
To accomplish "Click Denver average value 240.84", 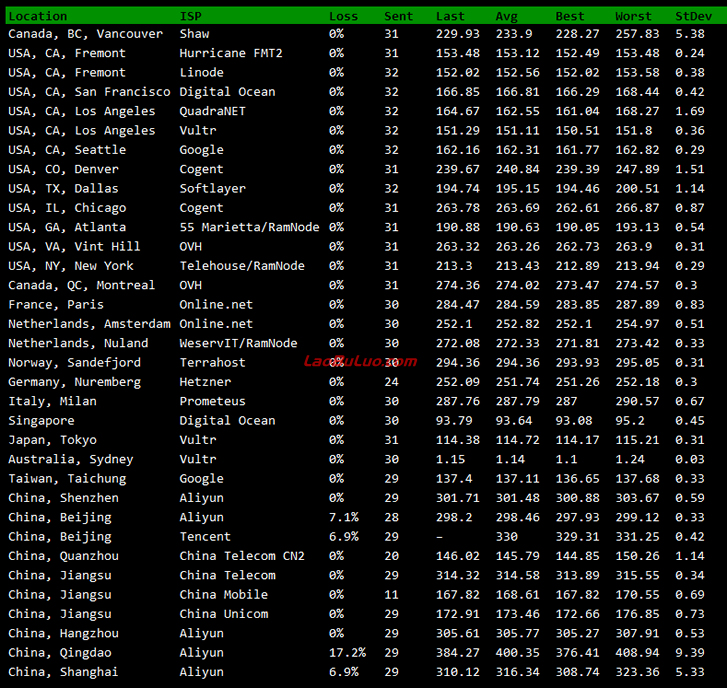I will click(517, 169).
